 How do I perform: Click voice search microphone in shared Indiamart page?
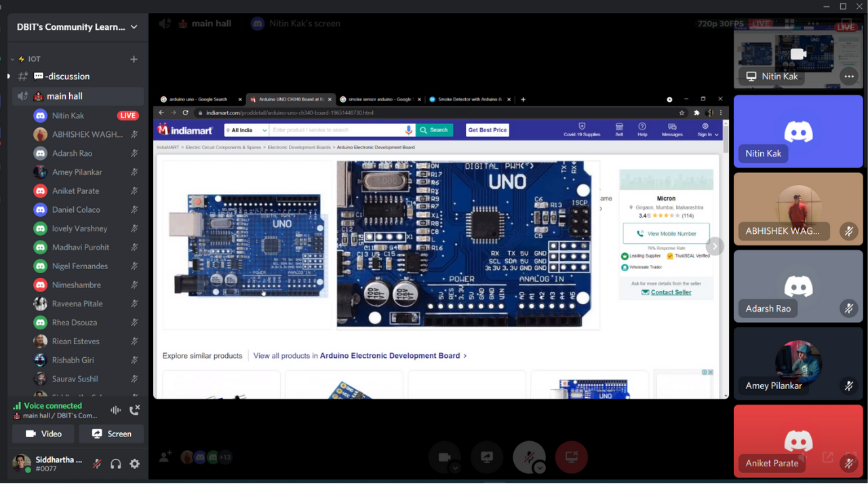point(409,129)
